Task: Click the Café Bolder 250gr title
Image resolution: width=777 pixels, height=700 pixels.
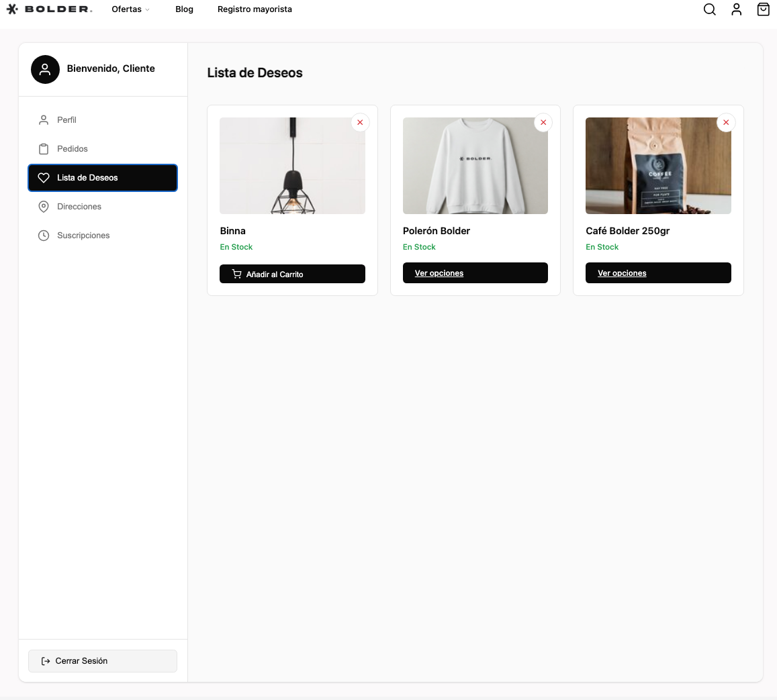Action: point(628,231)
